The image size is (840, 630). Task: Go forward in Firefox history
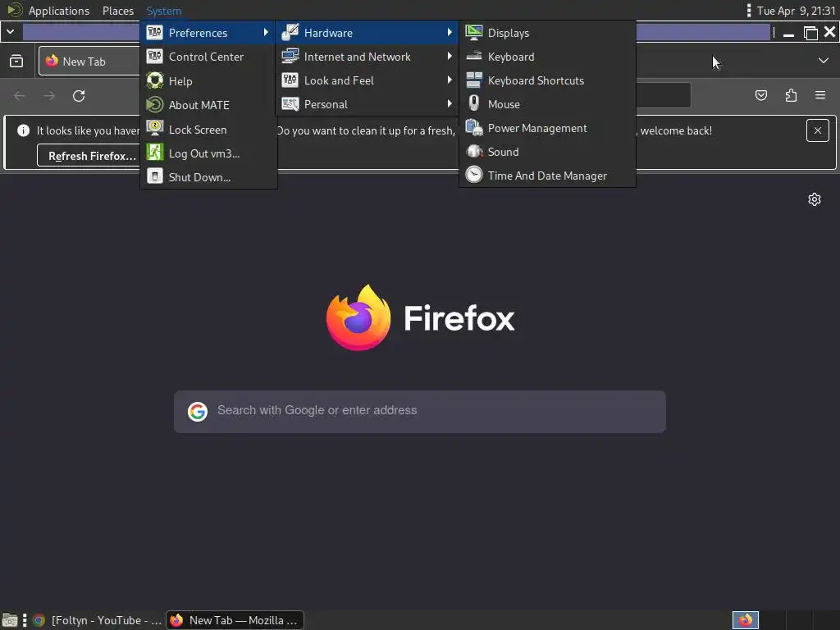click(x=49, y=96)
